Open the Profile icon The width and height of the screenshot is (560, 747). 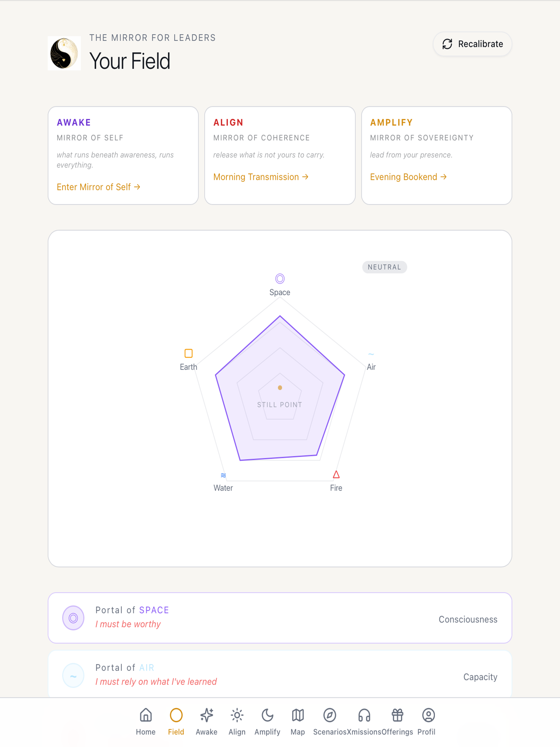pyautogui.click(x=428, y=715)
